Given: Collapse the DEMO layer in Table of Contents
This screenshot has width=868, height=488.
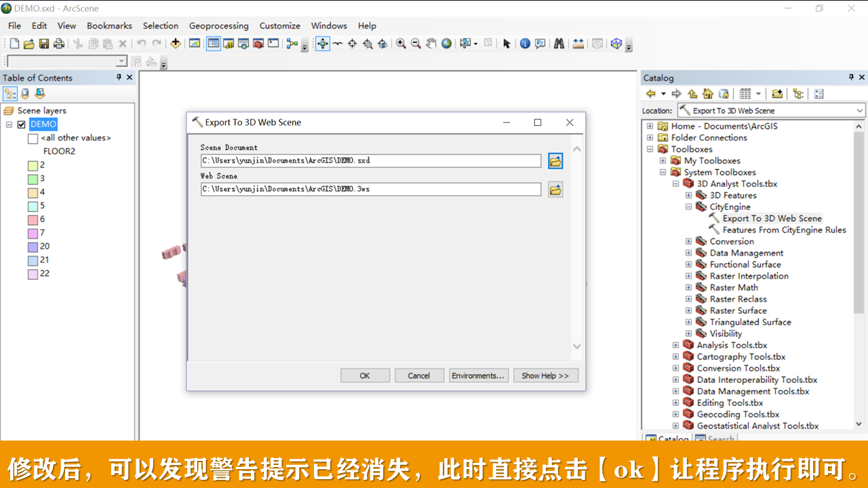Looking at the screenshot, I should tap(9, 125).
